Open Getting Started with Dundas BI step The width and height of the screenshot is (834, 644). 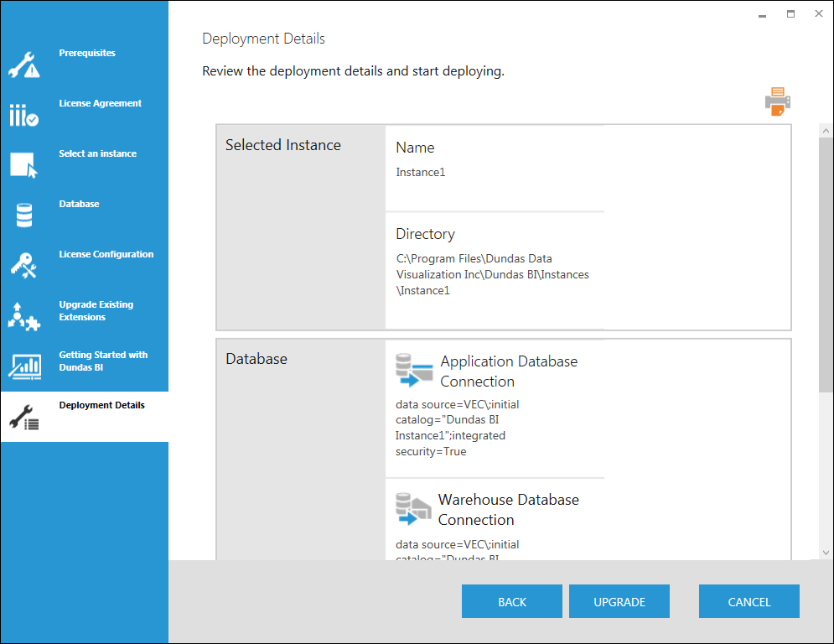[103, 361]
